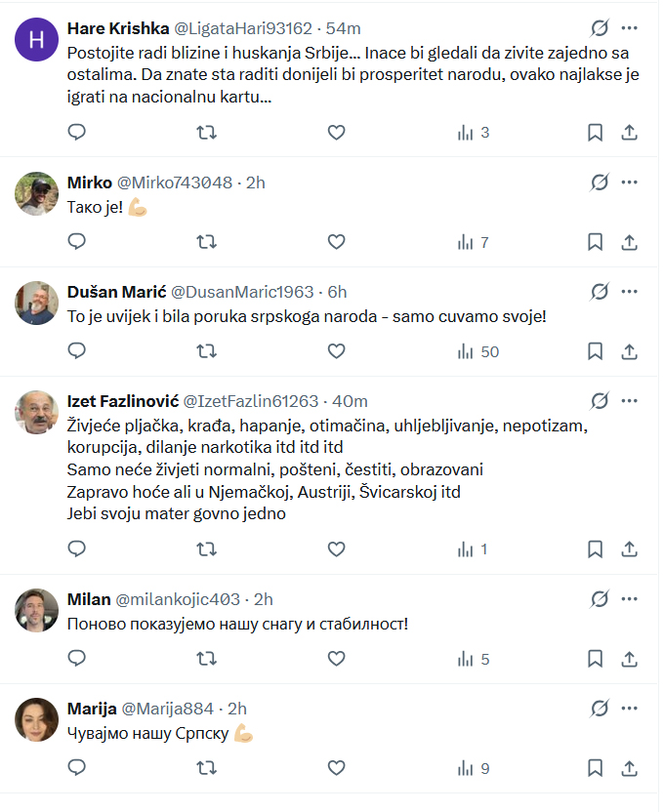Open more options for Hare Krishka's tweet

tap(630, 27)
